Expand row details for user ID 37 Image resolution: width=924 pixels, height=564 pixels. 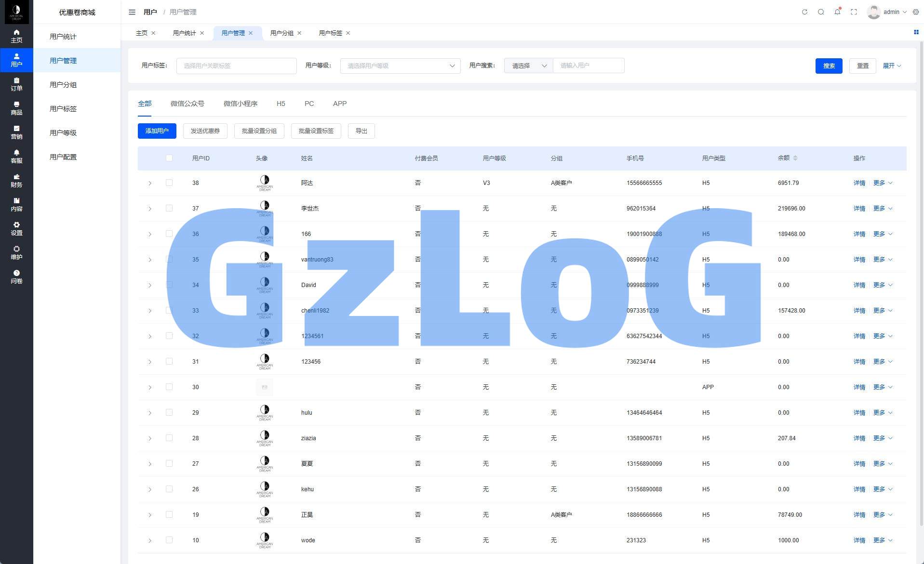pyautogui.click(x=150, y=209)
